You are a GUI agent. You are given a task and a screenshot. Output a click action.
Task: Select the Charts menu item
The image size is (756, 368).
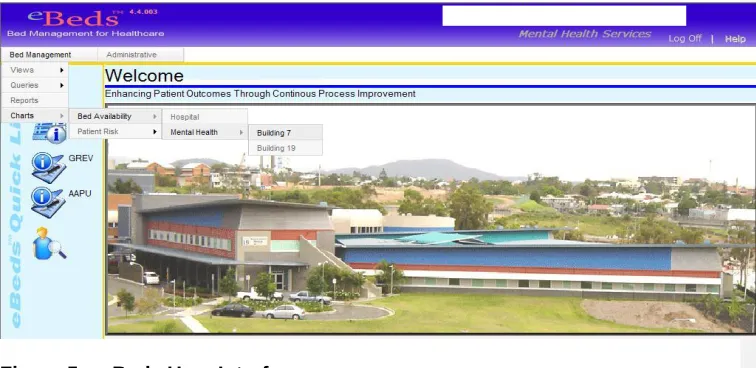(34, 116)
